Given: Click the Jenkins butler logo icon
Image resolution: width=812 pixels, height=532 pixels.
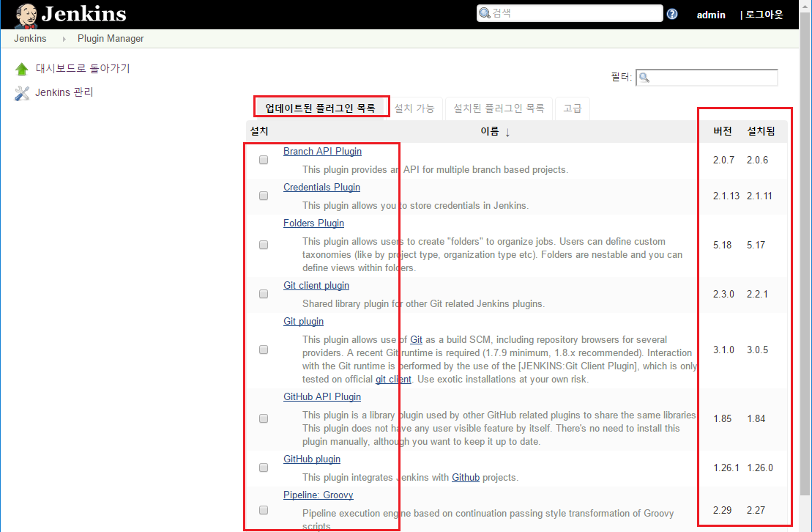Looking at the screenshot, I should point(26,15).
